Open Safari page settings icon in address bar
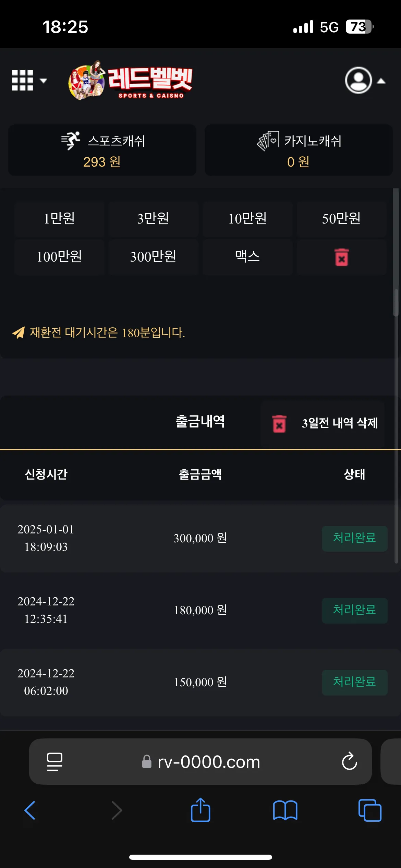401x868 pixels. pos(54,762)
